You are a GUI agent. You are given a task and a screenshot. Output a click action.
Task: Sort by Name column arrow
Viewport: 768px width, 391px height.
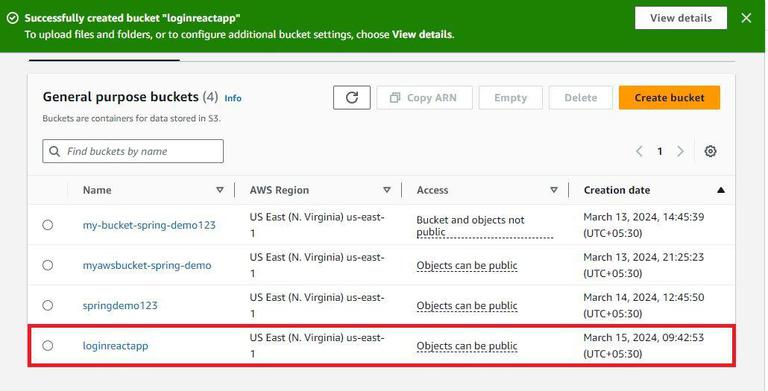pos(220,190)
